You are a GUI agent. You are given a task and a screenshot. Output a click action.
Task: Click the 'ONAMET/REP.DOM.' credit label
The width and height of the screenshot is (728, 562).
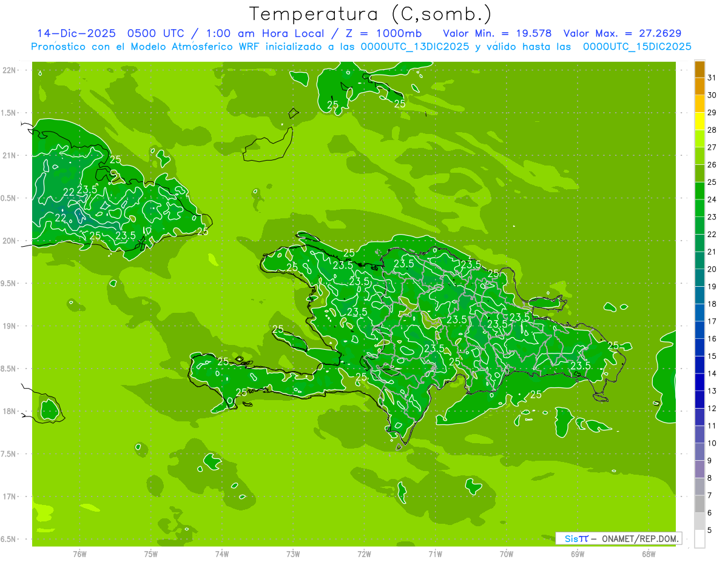pos(640,539)
